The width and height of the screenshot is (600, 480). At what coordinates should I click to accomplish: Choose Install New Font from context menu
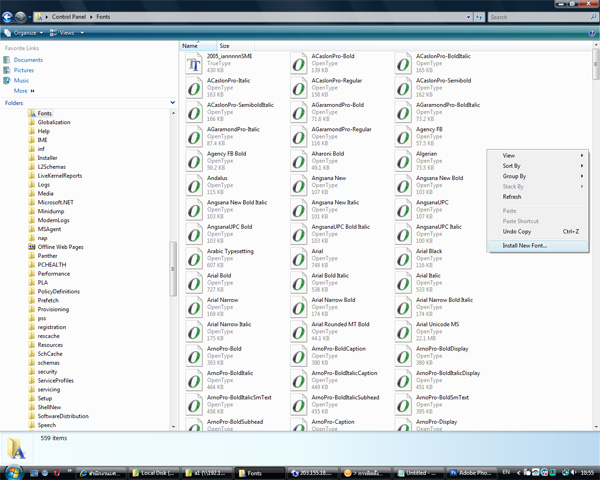(x=538, y=246)
